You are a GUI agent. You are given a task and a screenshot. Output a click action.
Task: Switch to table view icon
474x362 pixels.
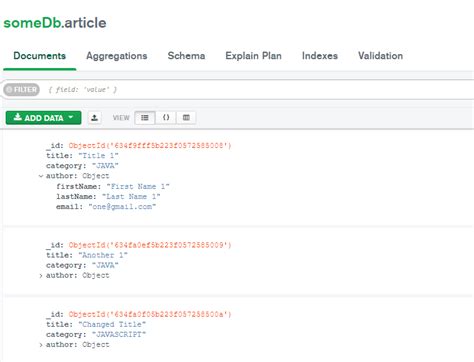tap(186, 118)
